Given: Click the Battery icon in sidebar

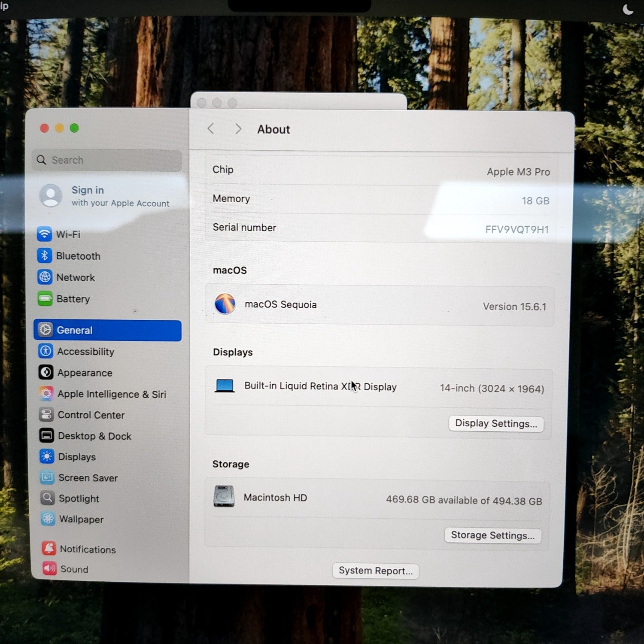Looking at the screenshot, I should pyautogui.click(x=45, y=299).
